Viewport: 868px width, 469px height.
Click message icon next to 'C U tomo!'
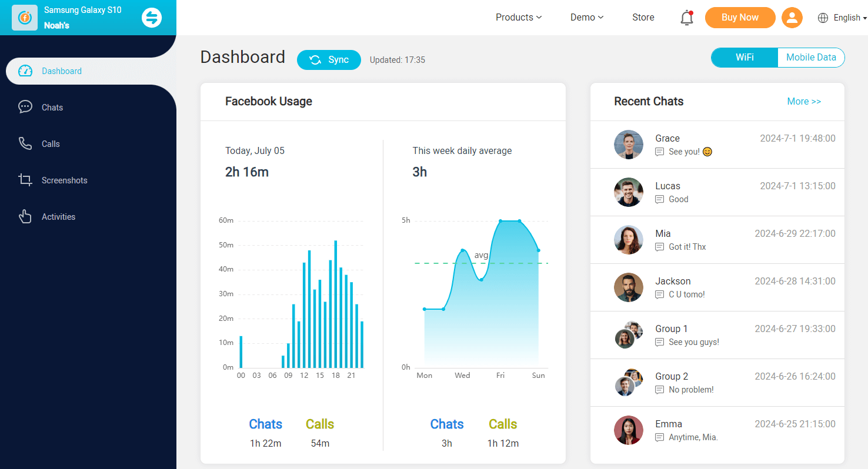[659, 294]
